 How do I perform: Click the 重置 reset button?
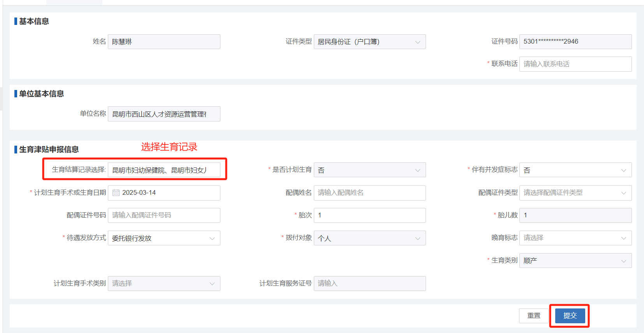click(533, 315)
